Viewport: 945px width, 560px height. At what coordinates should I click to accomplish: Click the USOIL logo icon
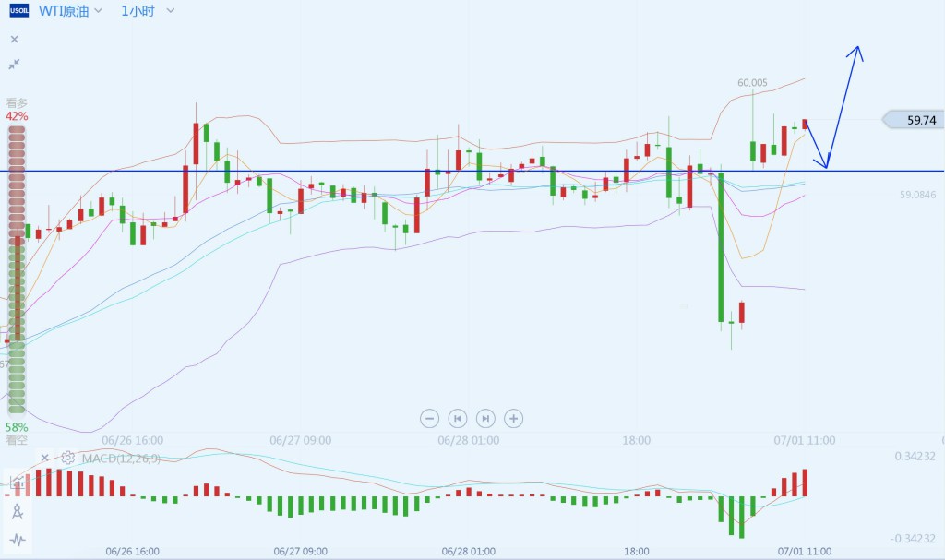tap(18, 11)
